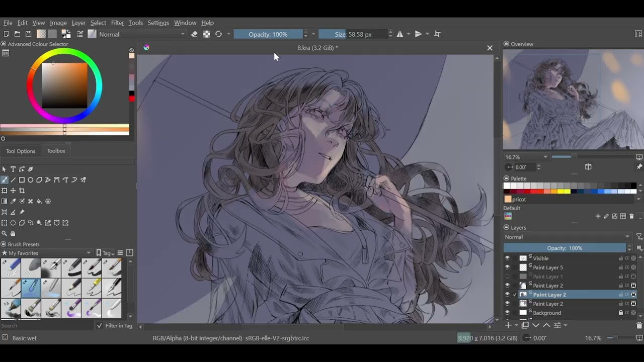Hide the Paint Layer 5 layer
This screenshot has width=644, height=362.
507,267
